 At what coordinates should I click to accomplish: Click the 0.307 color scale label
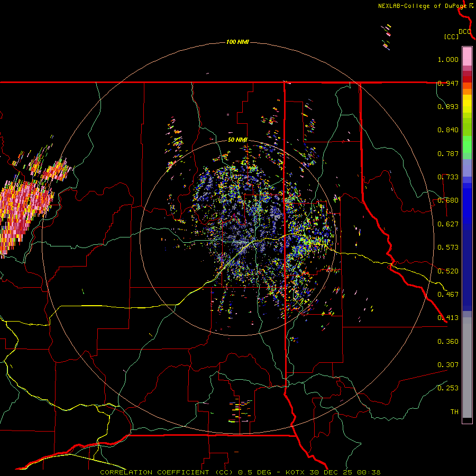click(x=448, y=365)
